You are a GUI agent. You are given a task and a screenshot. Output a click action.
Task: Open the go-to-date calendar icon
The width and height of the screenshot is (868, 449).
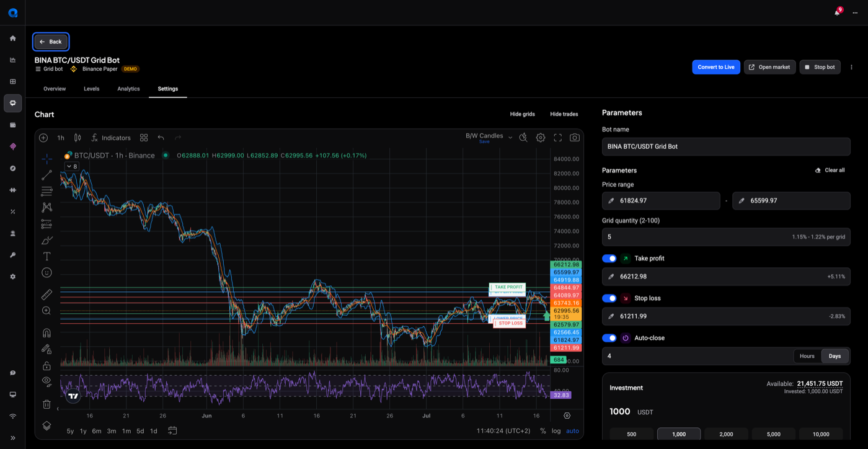click(172, 430)
